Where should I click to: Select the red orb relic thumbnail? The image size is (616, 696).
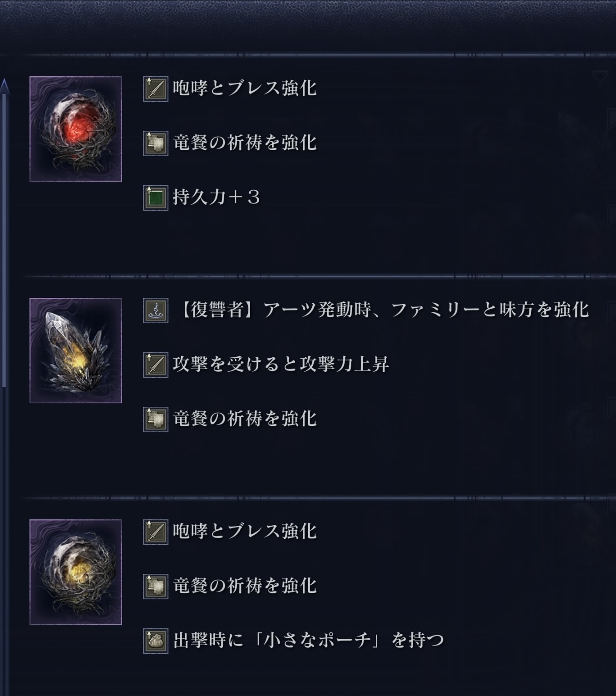76,129
